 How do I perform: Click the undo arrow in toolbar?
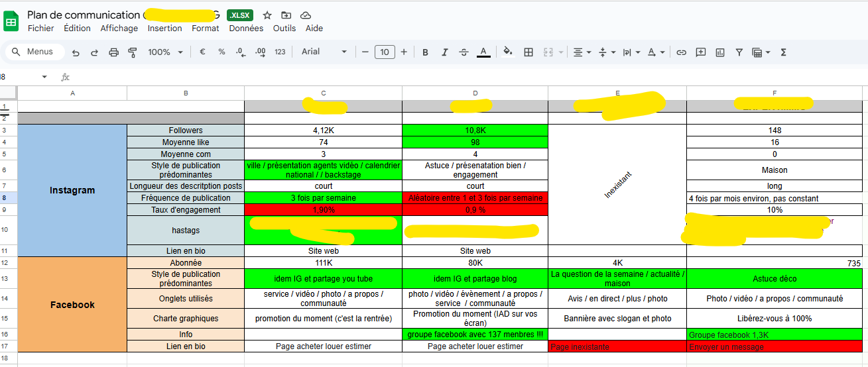pos(76,52)
